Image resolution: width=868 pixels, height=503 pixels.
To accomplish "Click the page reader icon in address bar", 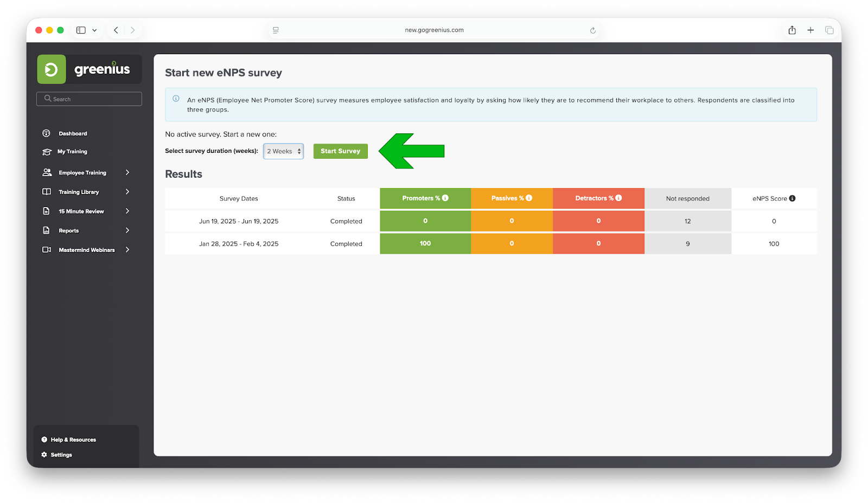I will pyautogui.click(x=276, y=30).
